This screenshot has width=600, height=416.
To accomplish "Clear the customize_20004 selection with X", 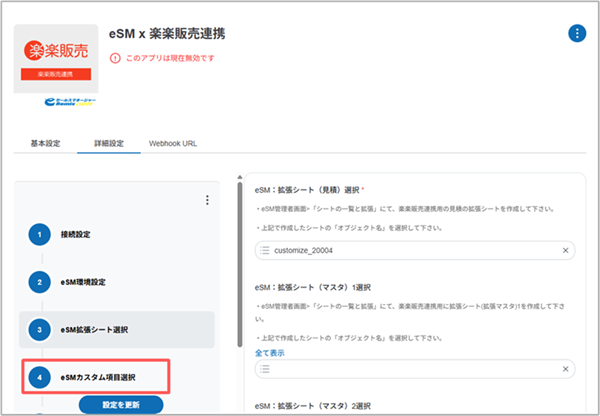I will (566, 250).
